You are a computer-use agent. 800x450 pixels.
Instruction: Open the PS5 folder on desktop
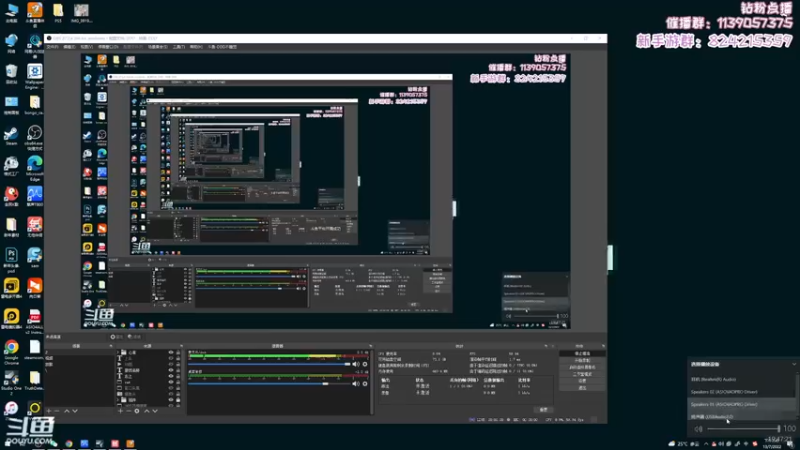58,13
